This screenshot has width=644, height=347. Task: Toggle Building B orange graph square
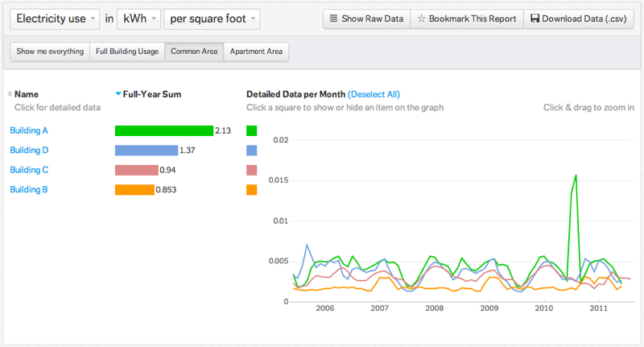pyautogui.click(x=251, y=190)
